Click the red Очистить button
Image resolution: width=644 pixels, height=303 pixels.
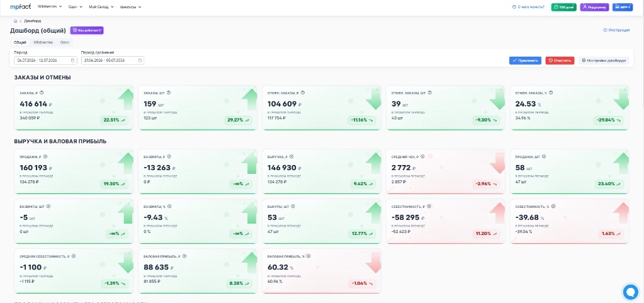pyautogui.click(x=560, y=60)
